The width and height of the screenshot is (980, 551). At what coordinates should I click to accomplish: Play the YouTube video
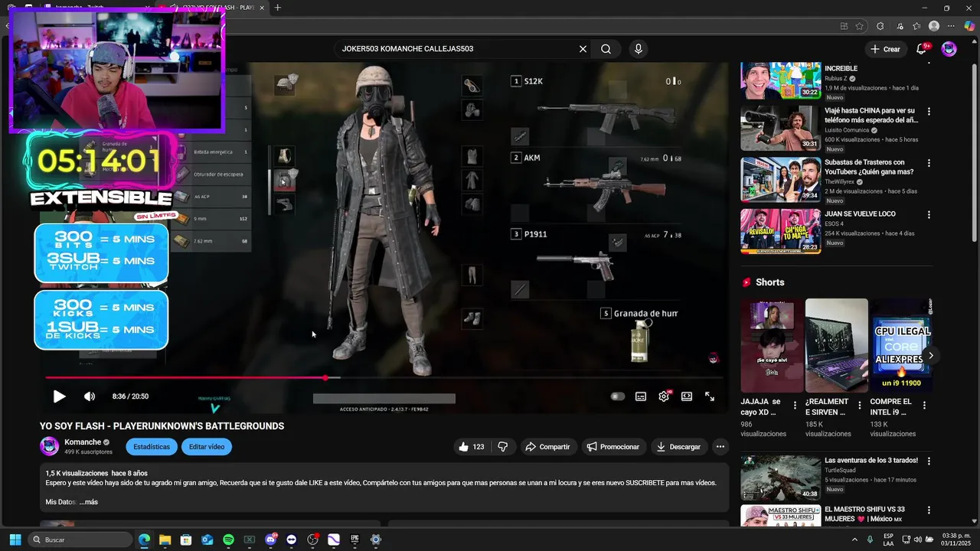59,396
